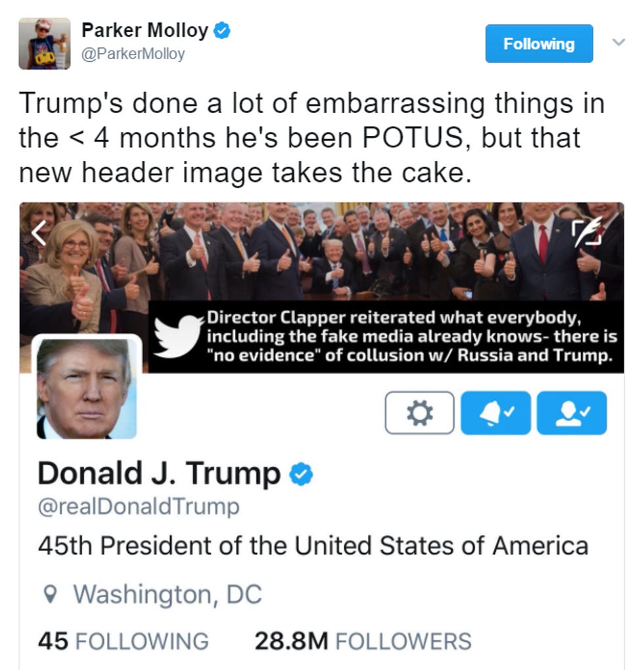Image resolution: width=644 pixels, height=670 pixels.
Task: Toggle the notification bell button
Action: click(495, 413)
